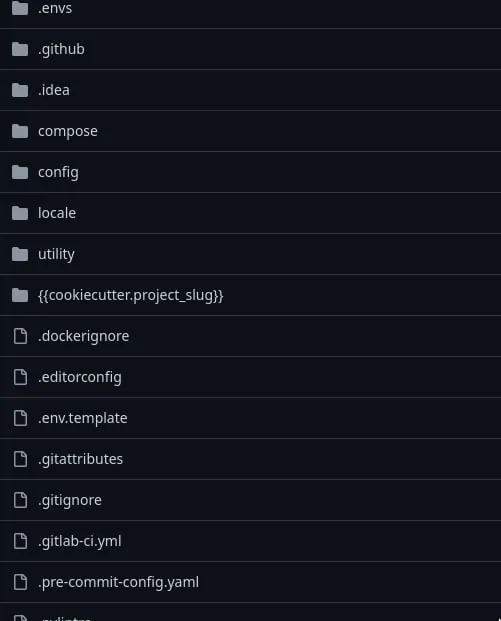Open the .gitlab-ci.yml file

(80, 541)
